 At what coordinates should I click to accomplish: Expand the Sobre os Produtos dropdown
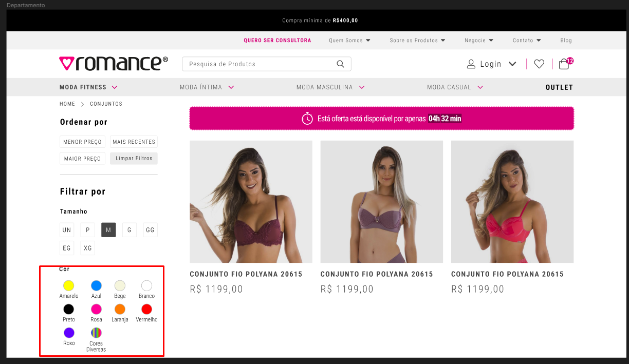point(417,41)
